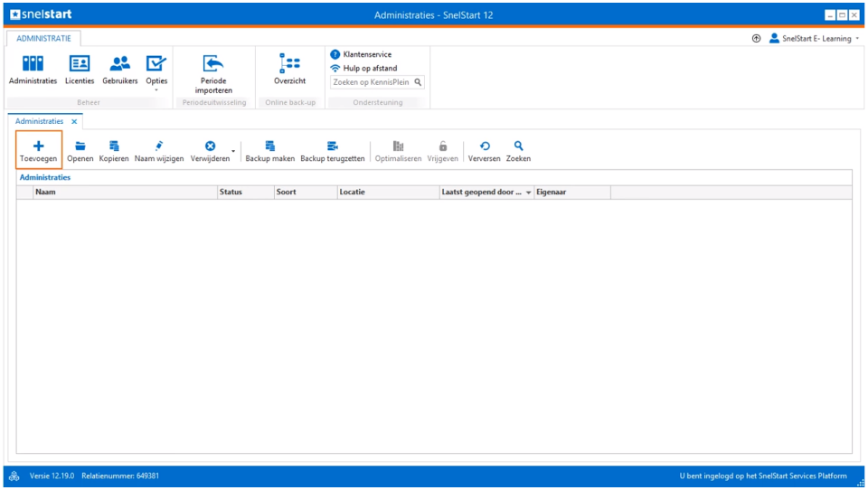Sort by the Eigenaar column header

(572, 193)
